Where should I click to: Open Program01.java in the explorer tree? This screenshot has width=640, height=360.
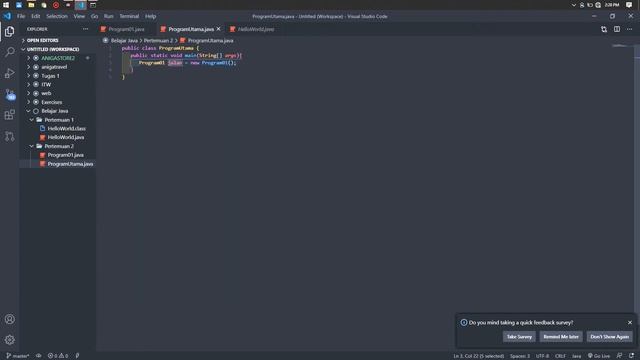[65, 155]
